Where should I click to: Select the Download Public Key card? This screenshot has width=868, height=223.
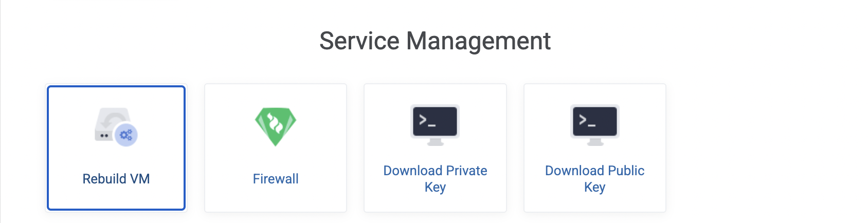pos(595,148)
